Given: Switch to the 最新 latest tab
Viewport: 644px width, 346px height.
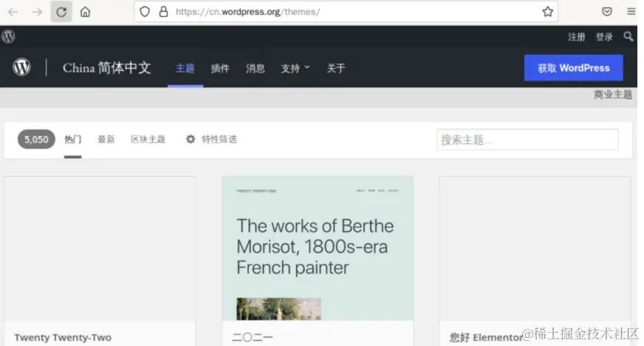Looking at the screenshot, I should point(106,139).
